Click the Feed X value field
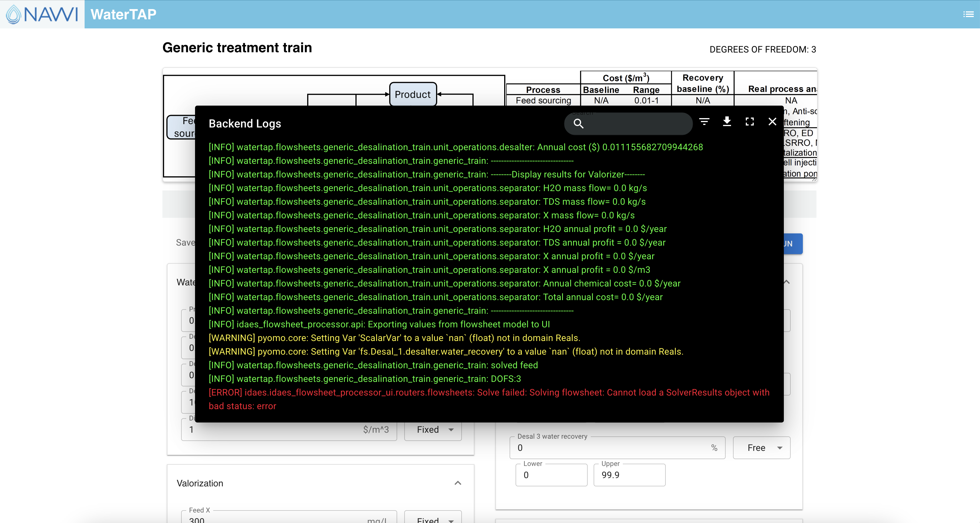980x523 pixels. coord(289,517)
